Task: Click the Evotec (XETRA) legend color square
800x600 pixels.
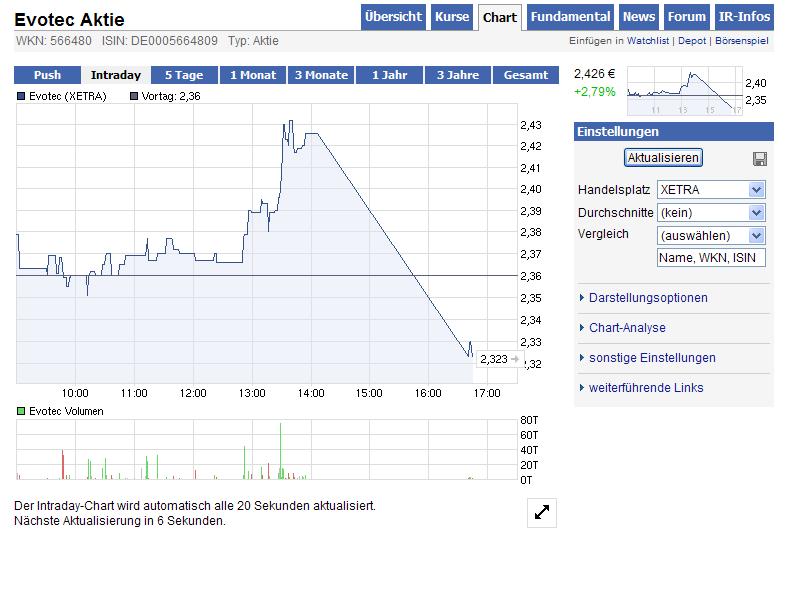Action: tap(21, 96)
